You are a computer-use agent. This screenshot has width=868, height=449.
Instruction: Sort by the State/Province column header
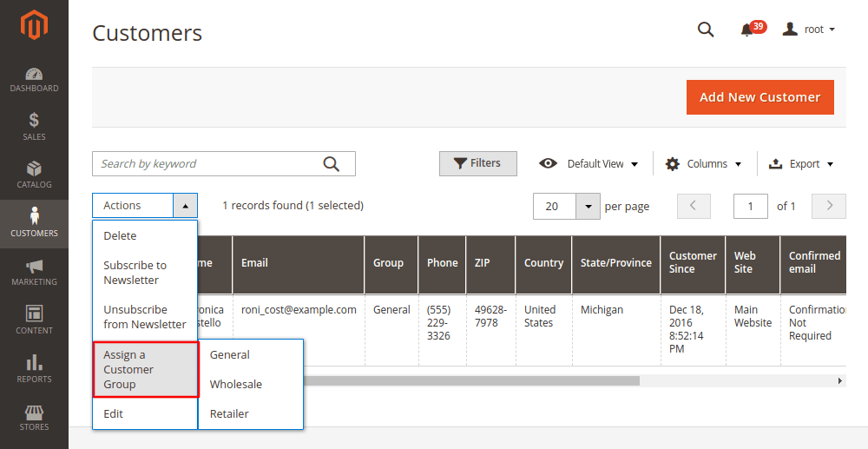(x=615, y=265)
